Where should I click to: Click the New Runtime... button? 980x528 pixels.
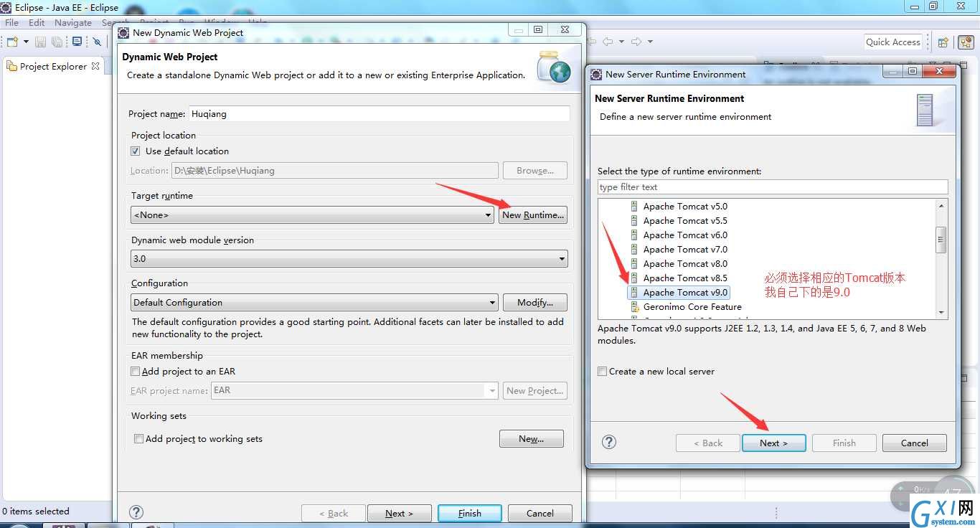(x=533, y=215)
